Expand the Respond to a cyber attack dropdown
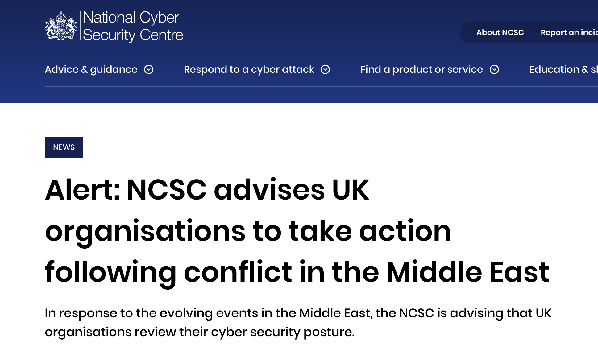Image resolution: width=598 pixels, height=364 pixels. pos(248,70)
